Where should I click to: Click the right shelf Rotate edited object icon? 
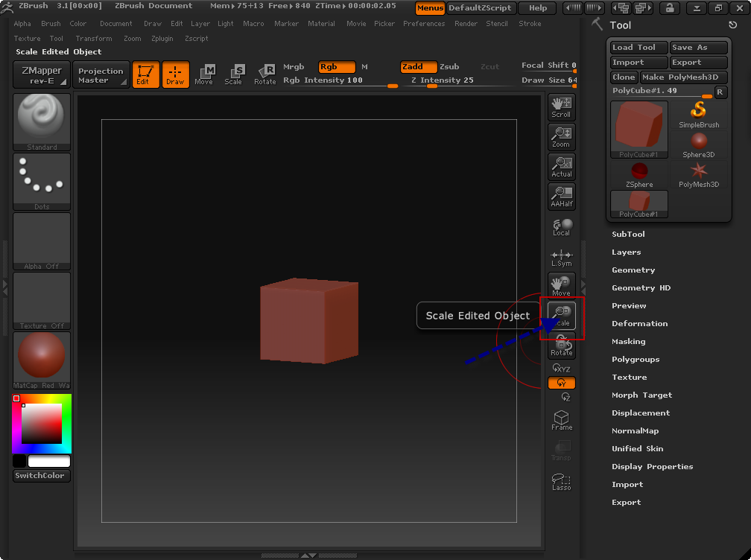561,345
